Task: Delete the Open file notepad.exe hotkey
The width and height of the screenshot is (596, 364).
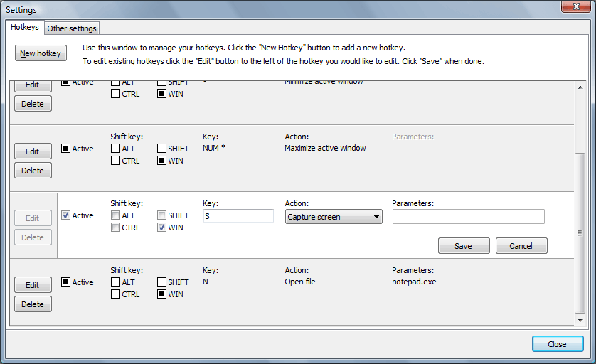Action: 33,304
